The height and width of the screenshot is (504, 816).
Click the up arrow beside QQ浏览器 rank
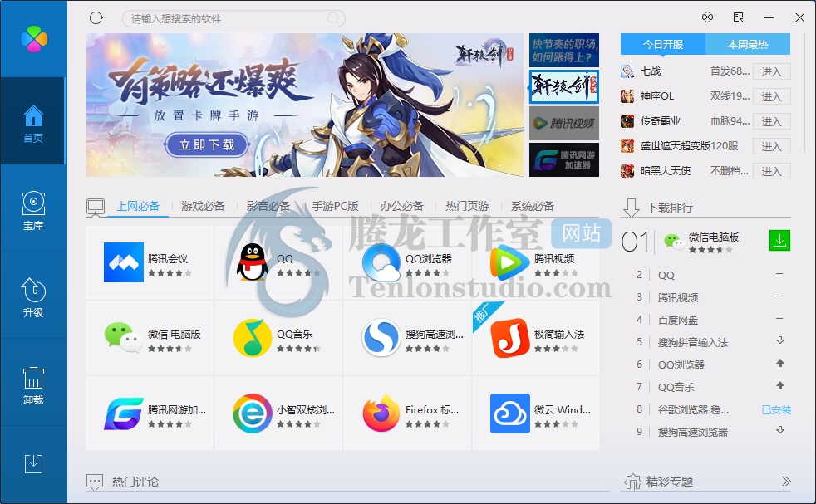coord(780,364)
